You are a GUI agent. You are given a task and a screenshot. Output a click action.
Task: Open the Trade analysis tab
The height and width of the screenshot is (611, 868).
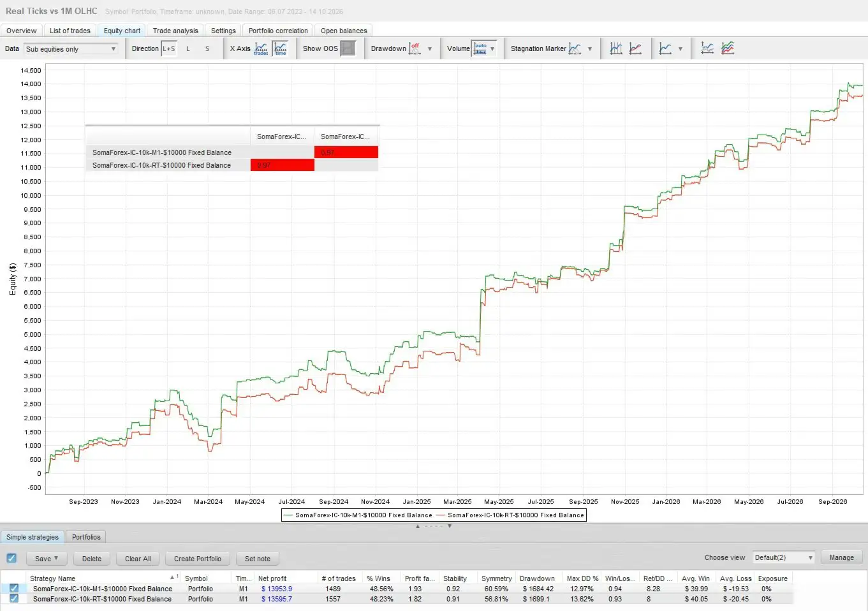[175, 31]
